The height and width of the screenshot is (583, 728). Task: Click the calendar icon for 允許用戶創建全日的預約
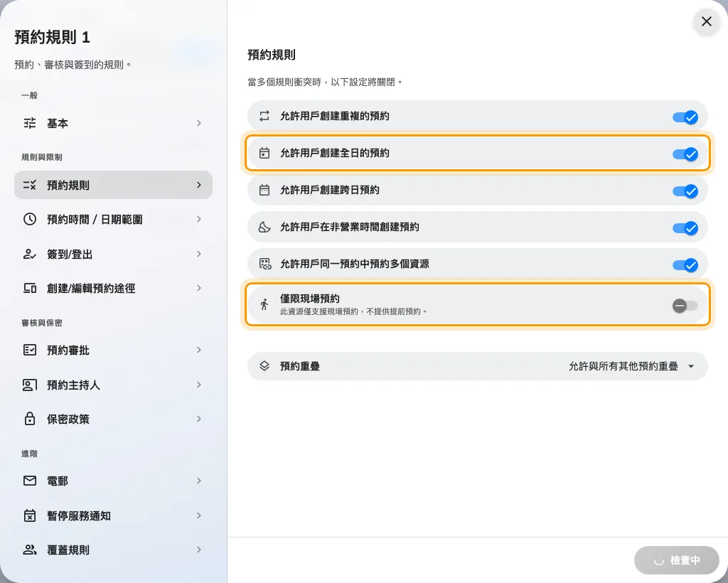(x=264, y=153)
